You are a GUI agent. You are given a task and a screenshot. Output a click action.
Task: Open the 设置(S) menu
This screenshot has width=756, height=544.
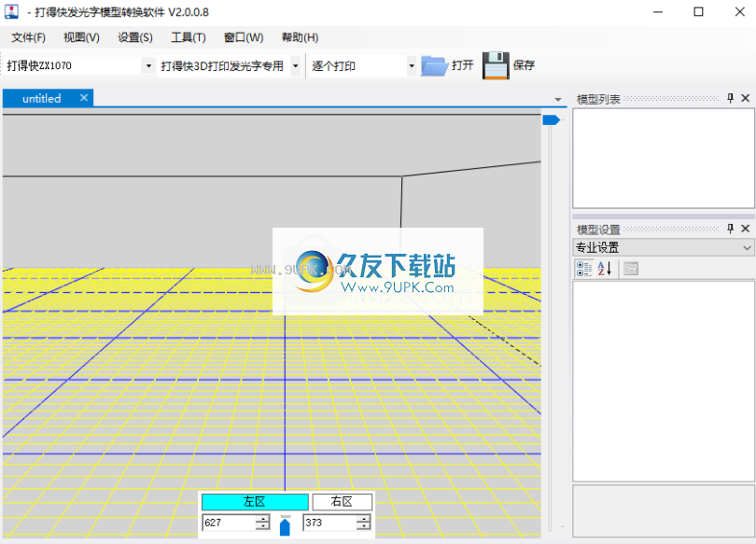(135, 37)
